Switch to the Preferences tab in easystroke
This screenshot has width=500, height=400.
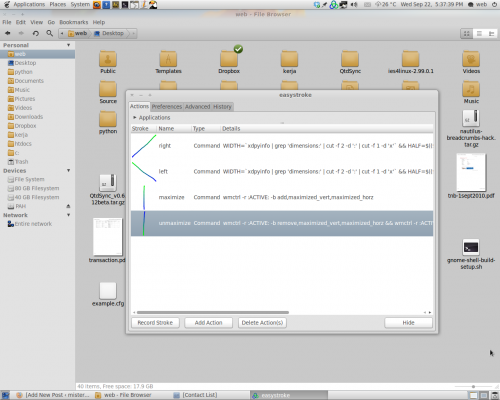[167, 107]
